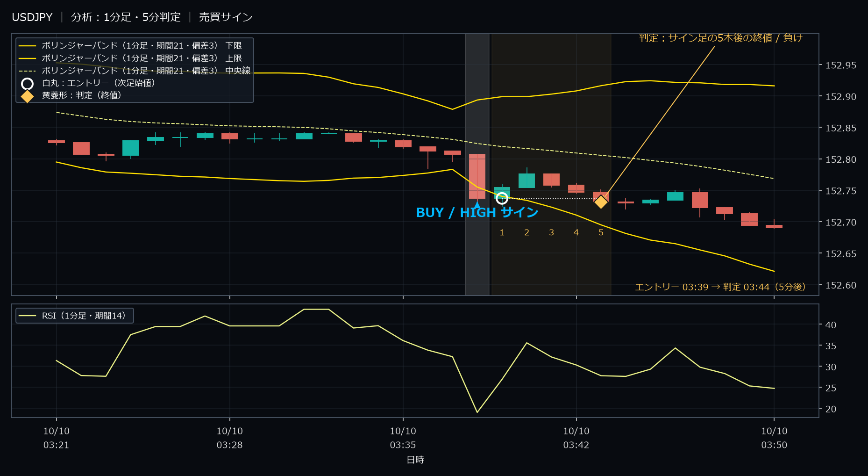Click the エントリー 03:39 → 判定 03:44 note

[720, 287]
